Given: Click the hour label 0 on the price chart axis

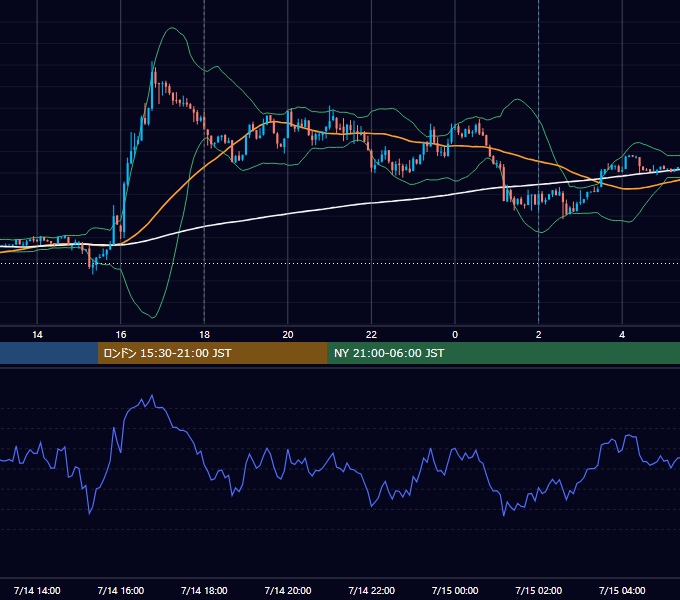Looking at the screenshot, I should tap(455, 335).
